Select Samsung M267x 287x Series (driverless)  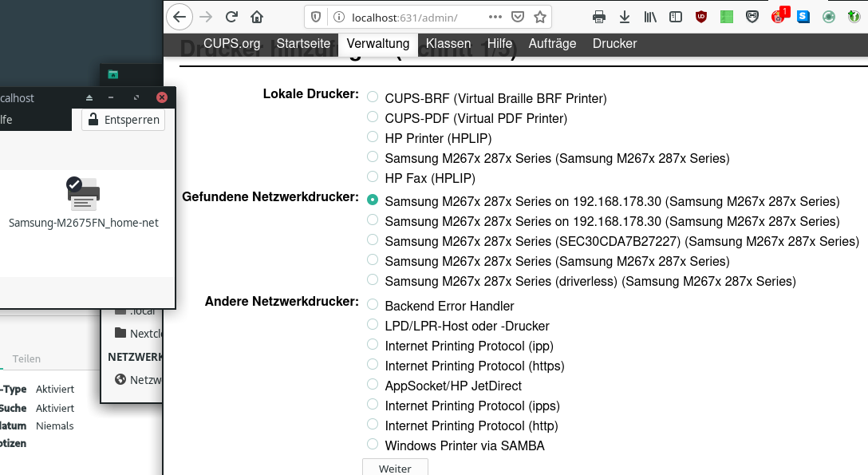click(372, 280)
